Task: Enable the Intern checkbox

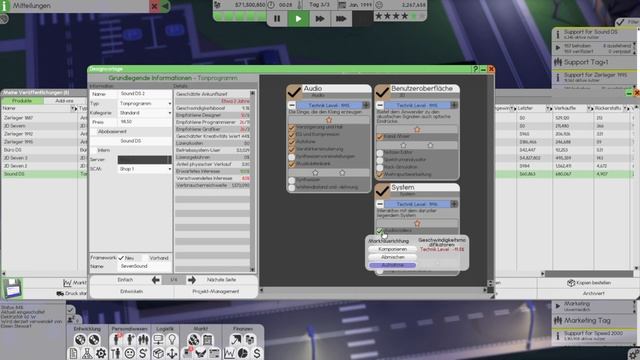Action: point(94,150)
